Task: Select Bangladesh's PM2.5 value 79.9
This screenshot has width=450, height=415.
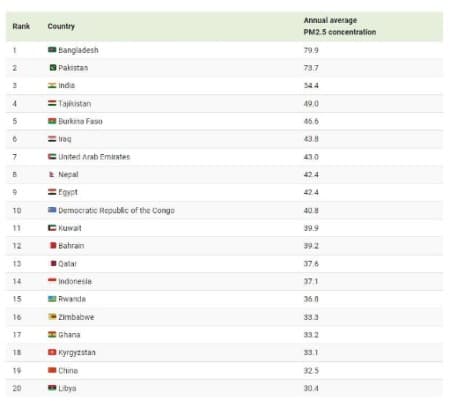Action: click(311, 50)
